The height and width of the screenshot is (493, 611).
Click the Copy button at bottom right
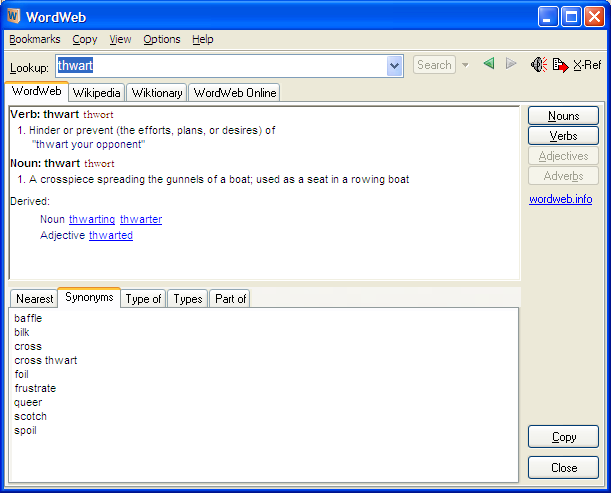point(563,437)
